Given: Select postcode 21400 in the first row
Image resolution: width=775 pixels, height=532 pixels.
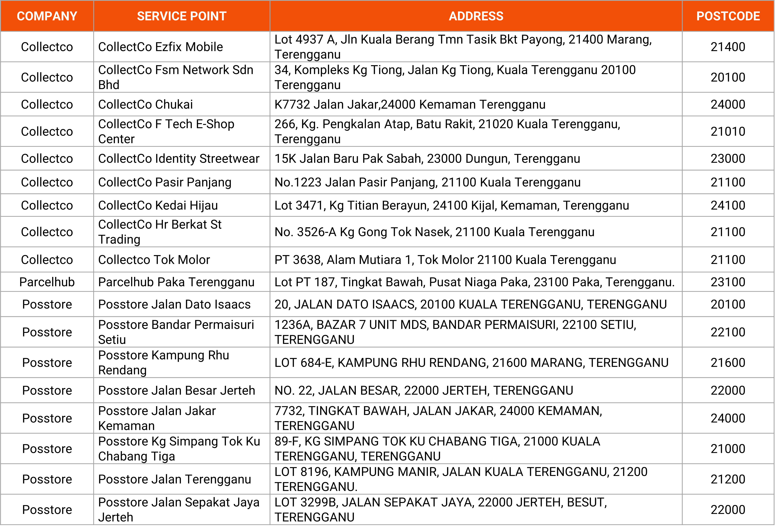Looking at the screenshot, I should tap(728, 46).
